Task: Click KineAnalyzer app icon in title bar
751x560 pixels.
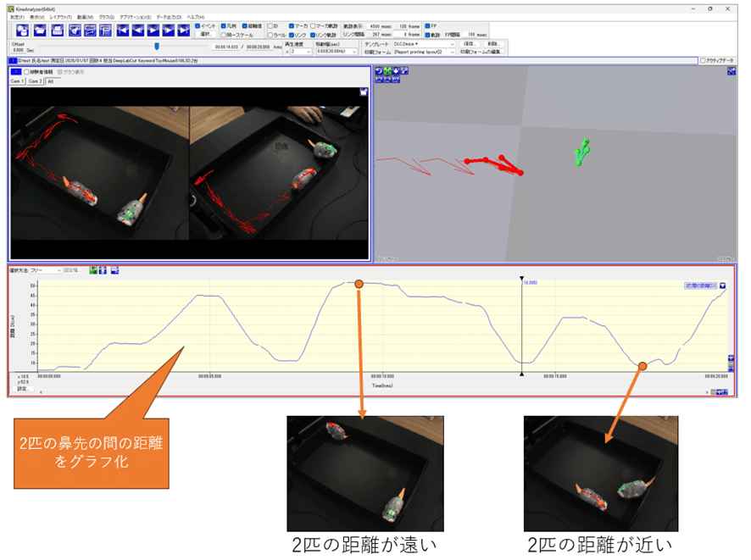Action: pos(11,9)
